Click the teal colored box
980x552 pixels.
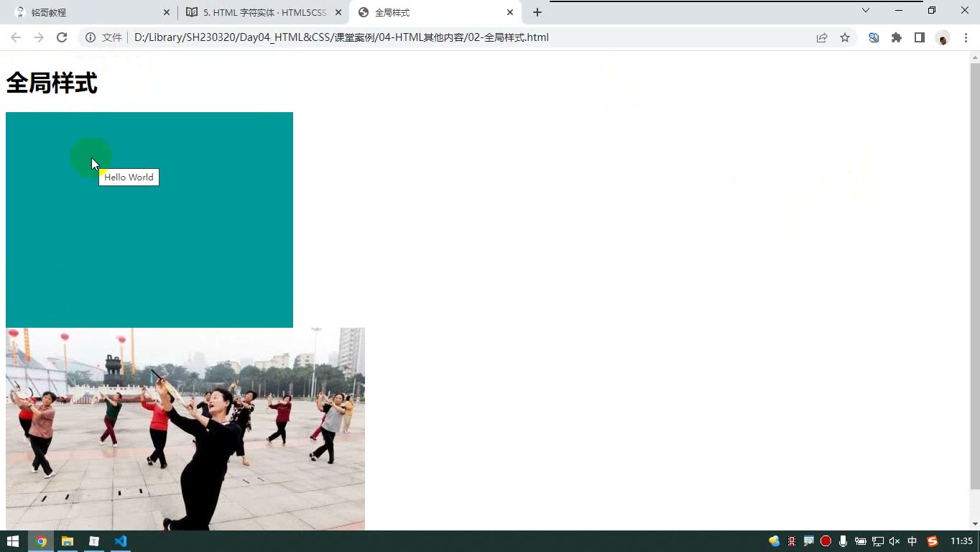(x=149, y=220)
